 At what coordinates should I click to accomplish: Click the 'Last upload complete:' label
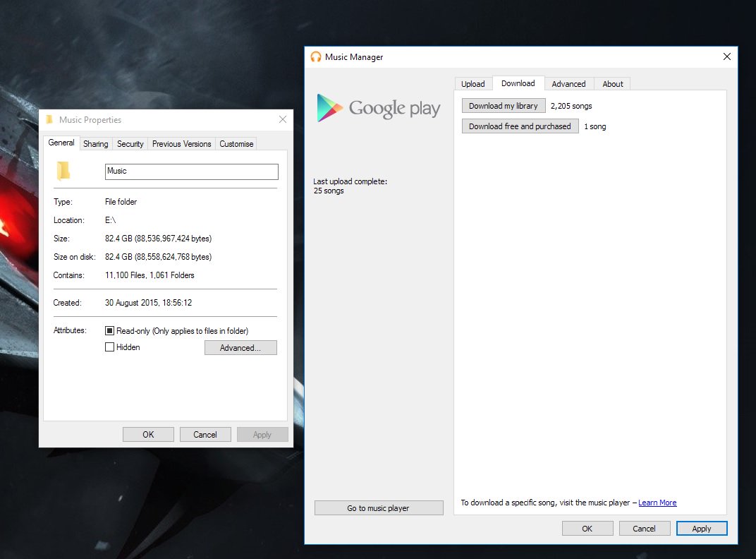click(x=350, y=181)
